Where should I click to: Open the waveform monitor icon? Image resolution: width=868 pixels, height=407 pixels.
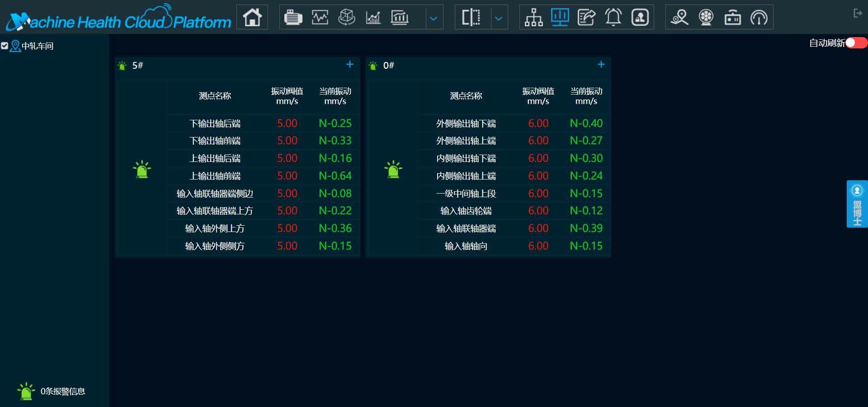point(320,18)
